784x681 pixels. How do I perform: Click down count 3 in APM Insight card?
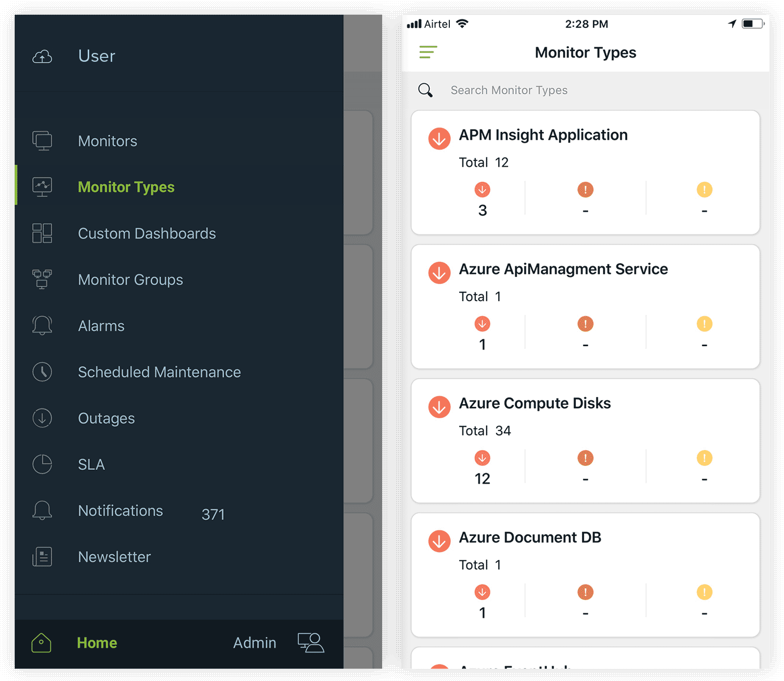point(483,210)
